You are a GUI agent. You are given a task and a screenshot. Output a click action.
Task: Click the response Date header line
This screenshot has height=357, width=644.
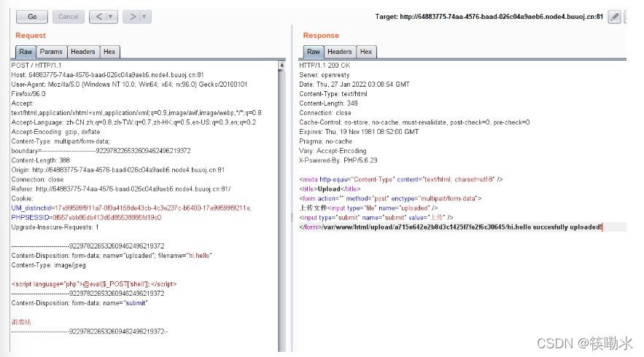[354, 84]
